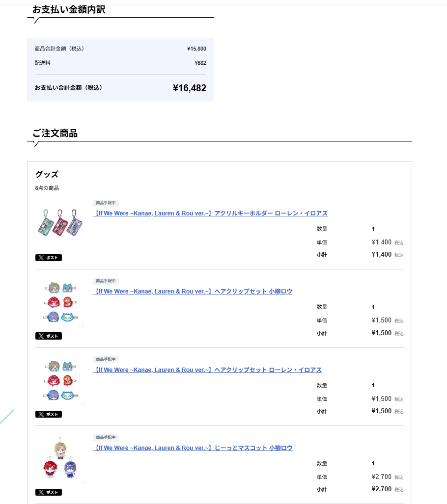Click the ご注文商品 section heading

[55, 133]
